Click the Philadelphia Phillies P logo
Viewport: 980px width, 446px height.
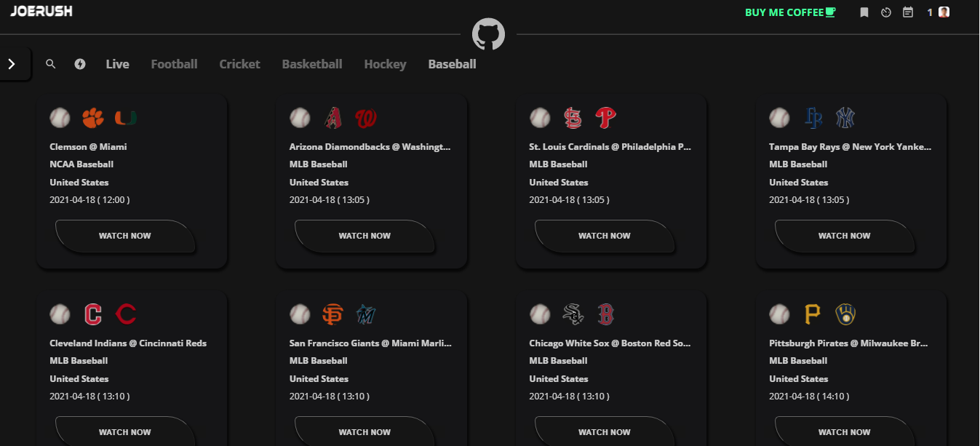tap(605, 118)
